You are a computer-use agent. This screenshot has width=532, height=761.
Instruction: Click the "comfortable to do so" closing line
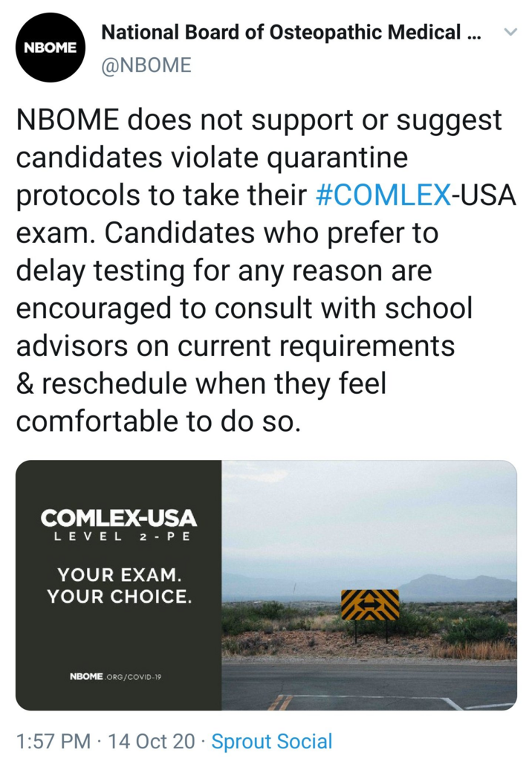point(158,421)
